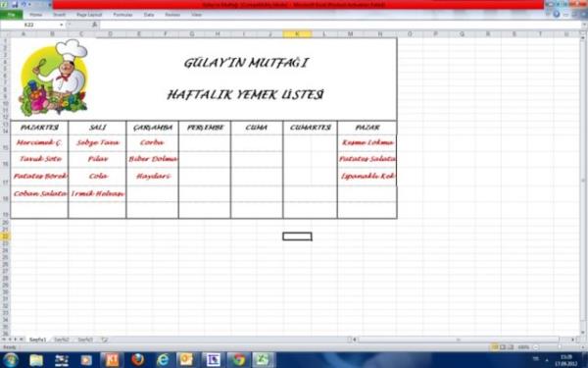Open the Review ribbon tab

[x=172, y=15]
